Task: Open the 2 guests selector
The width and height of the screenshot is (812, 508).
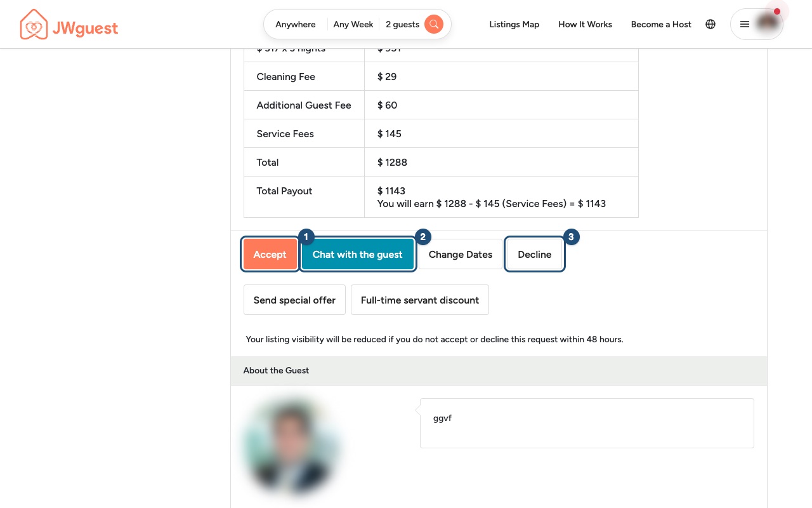Action: coord(402,24)
